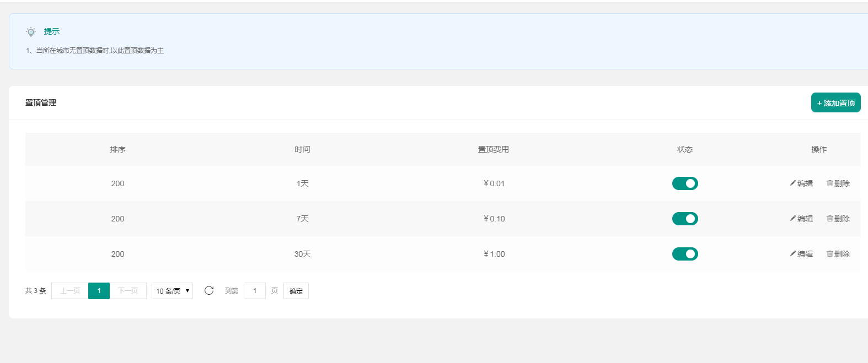The height and width of the screenshot is (363, 868).
Task: Go to next page with 下一页
Action: point(128,291)
